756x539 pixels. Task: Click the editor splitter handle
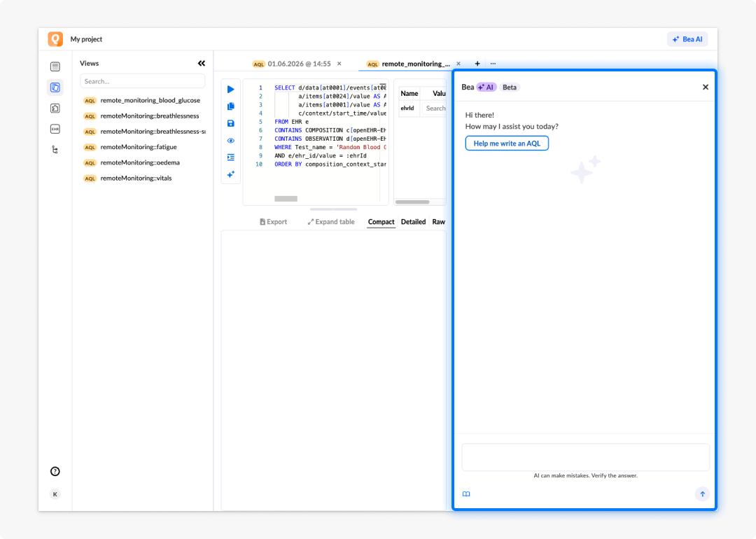point(334,209)
